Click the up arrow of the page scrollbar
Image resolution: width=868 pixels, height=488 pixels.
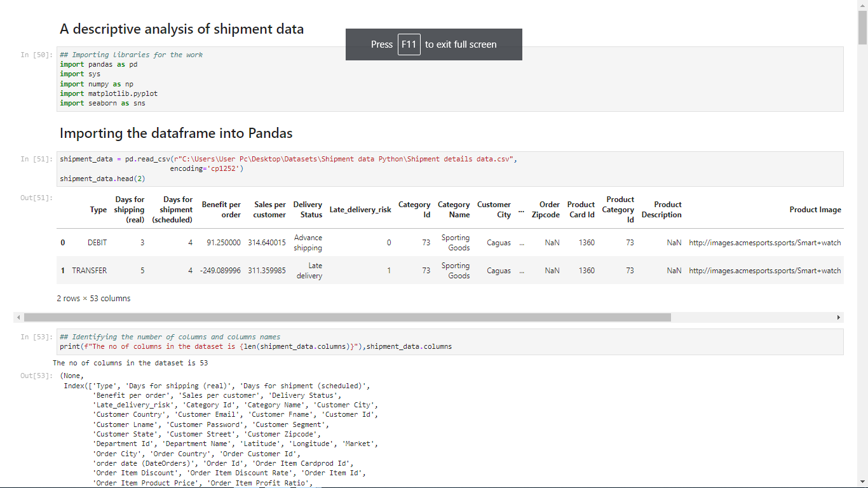click(x=862, y=5)
